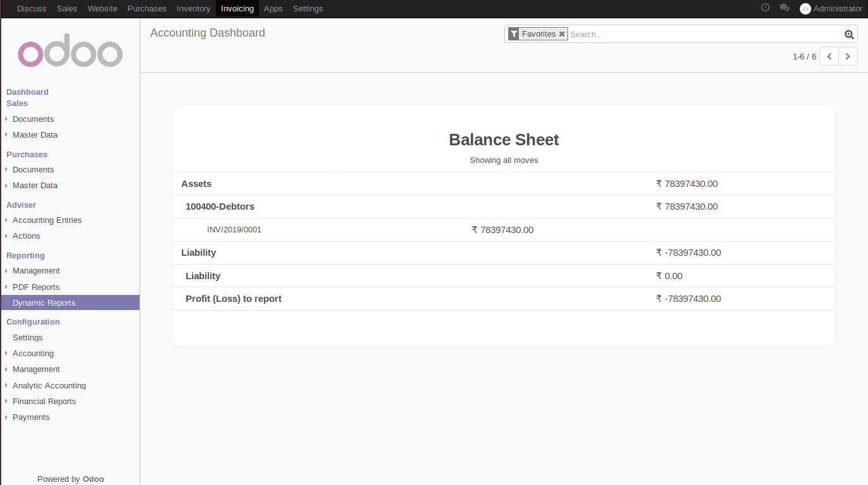The image size is (868, 485).
Task: Click the Odoo link in Powered by footer
Action: [x=93, y=479]
